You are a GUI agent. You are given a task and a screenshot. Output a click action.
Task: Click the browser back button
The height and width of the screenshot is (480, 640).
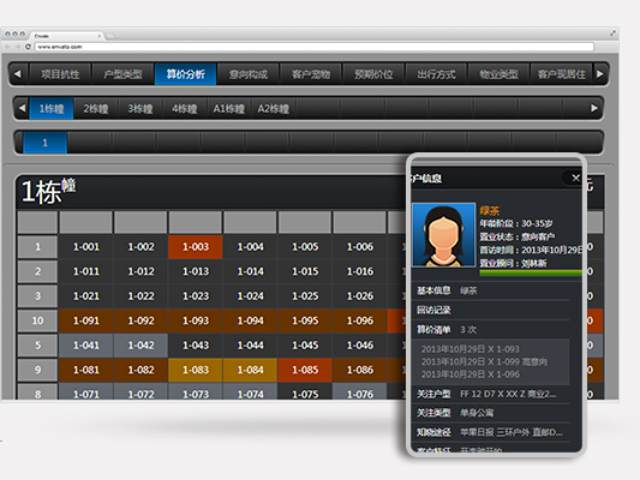pyautogui.click(x=9, y=47)
